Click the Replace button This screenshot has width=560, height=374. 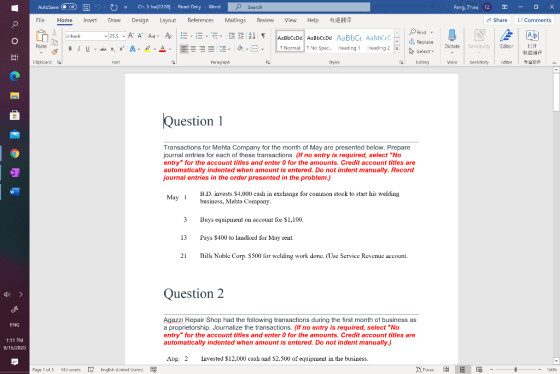(421, 42)
